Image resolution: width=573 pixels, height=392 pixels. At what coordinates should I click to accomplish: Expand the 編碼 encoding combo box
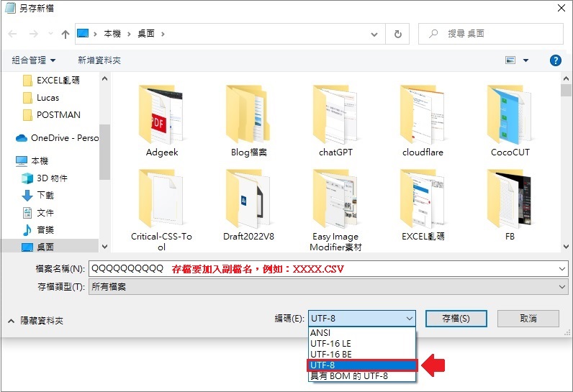[x=362, y=318]
